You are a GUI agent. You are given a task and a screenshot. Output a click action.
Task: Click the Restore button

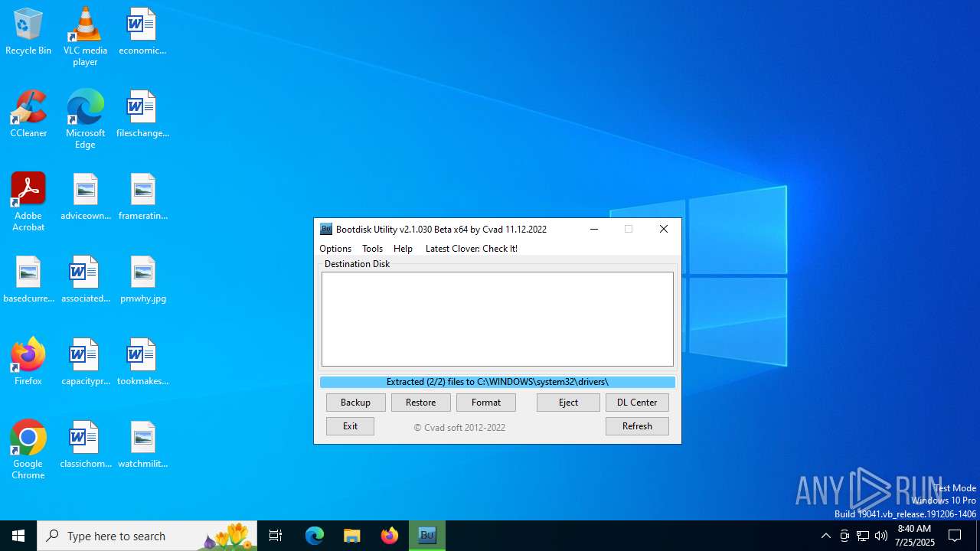point(421,403)
